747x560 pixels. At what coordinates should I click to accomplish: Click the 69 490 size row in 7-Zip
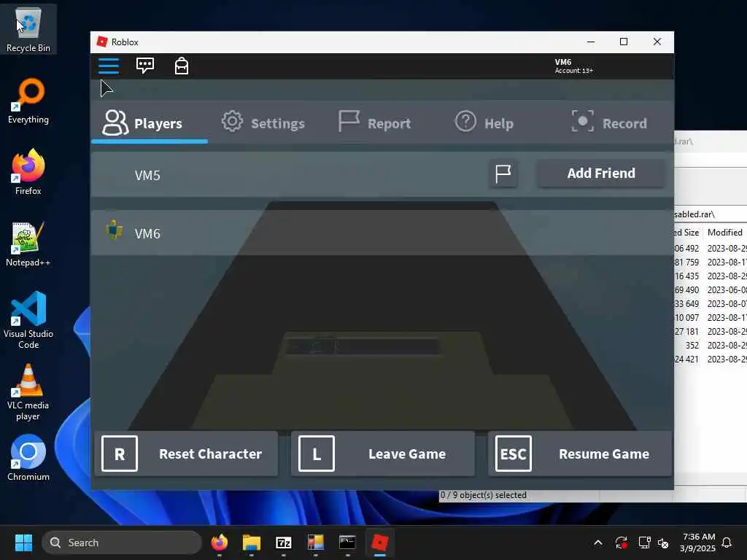coord(711,290)
